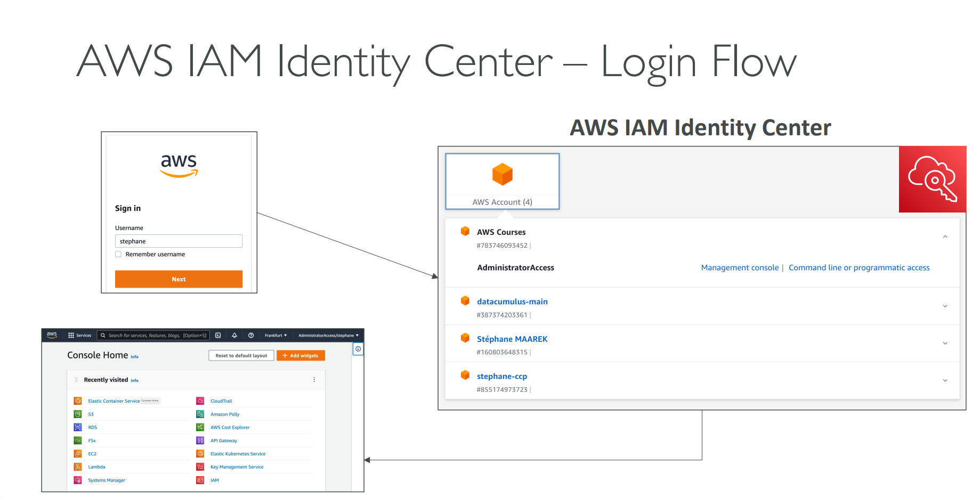This screenshot has height=498, width=980.
Task: Click account number #387374203361
Action: (502, 315)
